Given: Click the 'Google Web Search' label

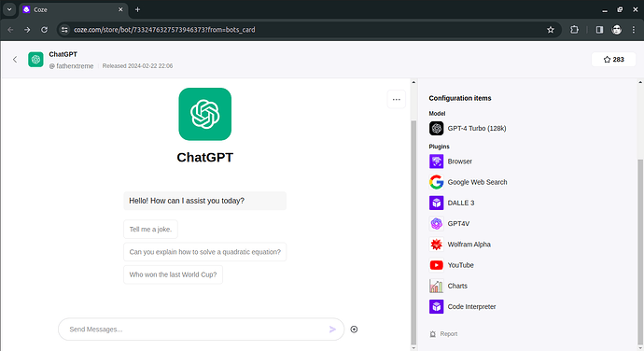Looking at the screenshot, I should [x=477, y=182].
